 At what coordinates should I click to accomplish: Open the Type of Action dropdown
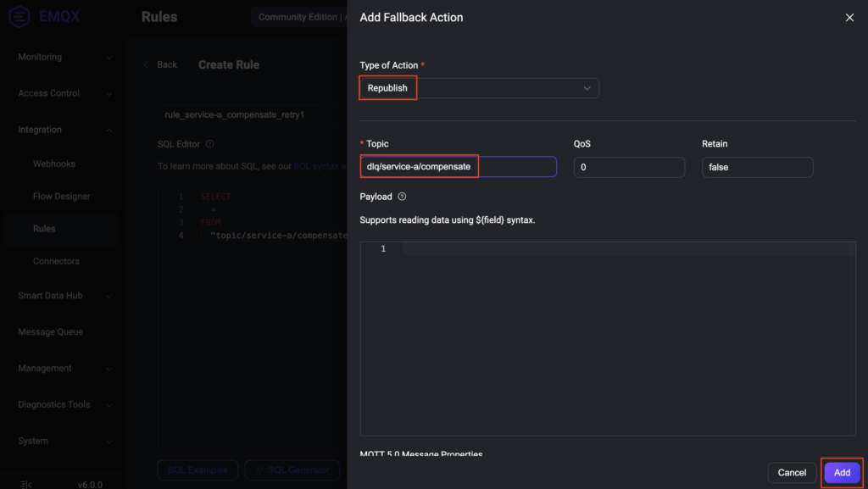click(x=479, y=88)
